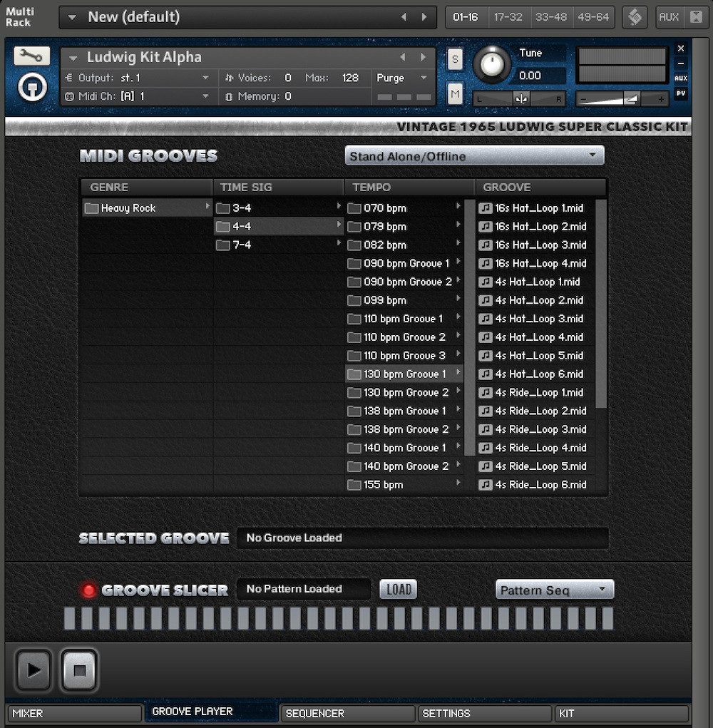
Task: Select 7-4 time signature folder
Action: [279, 245]
